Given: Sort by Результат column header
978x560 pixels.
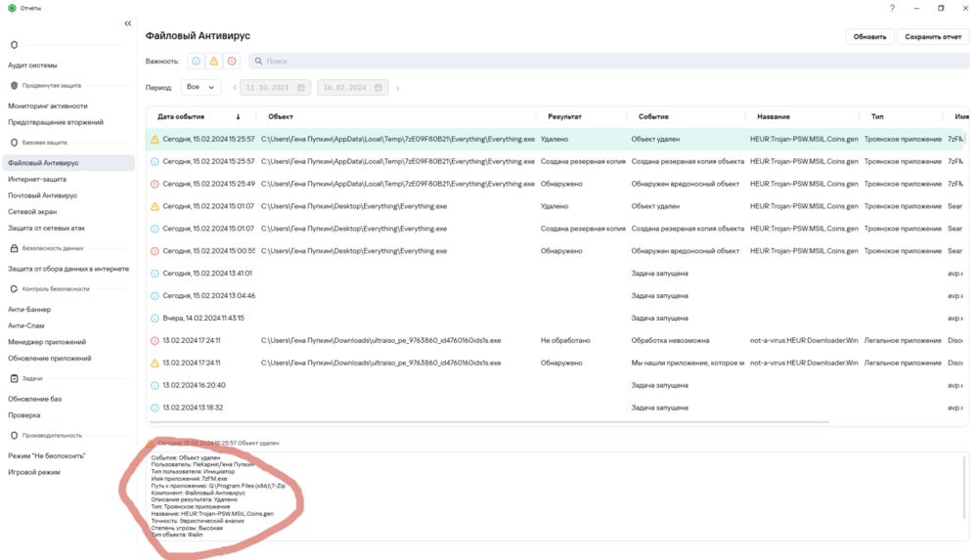Looking at the screenshot, I should coord(564,116).
